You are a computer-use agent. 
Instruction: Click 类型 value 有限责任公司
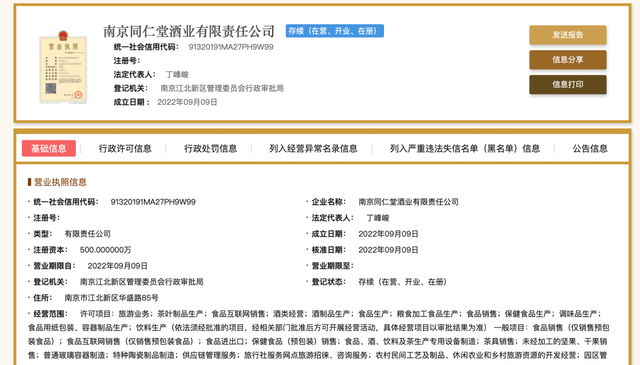(x=87, y=234)
